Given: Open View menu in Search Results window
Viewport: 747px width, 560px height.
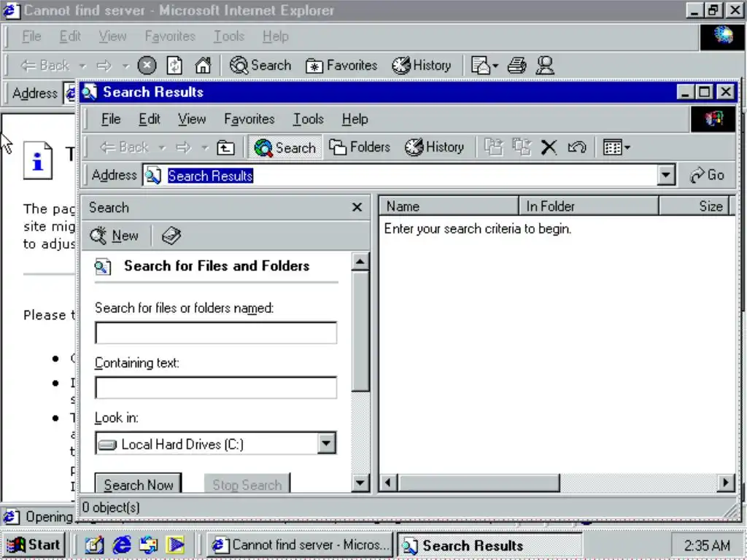Looking at the screenshot, I should point(192,119).
